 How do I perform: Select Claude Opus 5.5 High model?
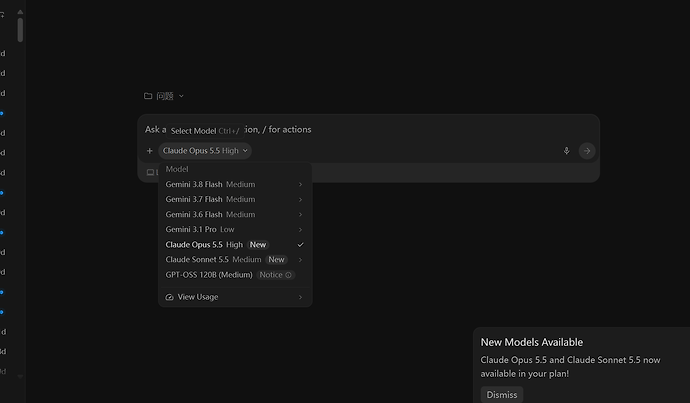(235, 245)
